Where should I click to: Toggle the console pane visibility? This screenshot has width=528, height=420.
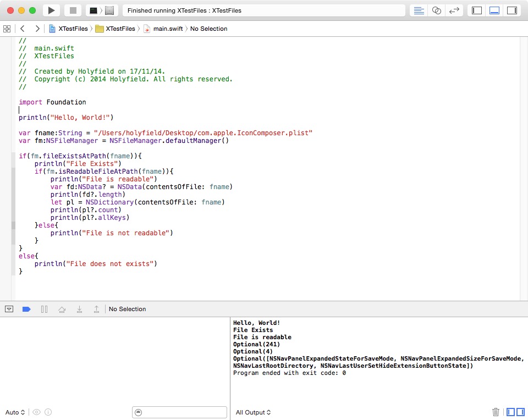point(521,412)
